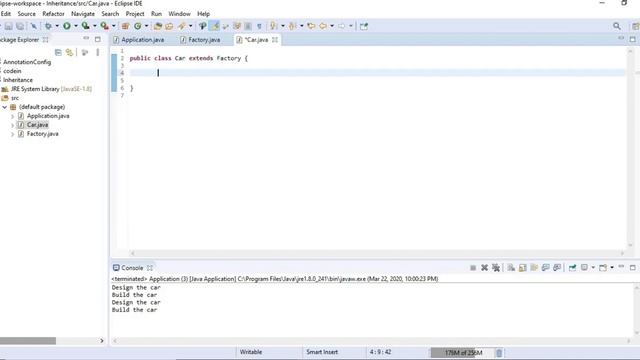This screenshot has height=360, width=640.
Task: Open the Back navigation history dropdown arrow
Action: tap(332, 26)
